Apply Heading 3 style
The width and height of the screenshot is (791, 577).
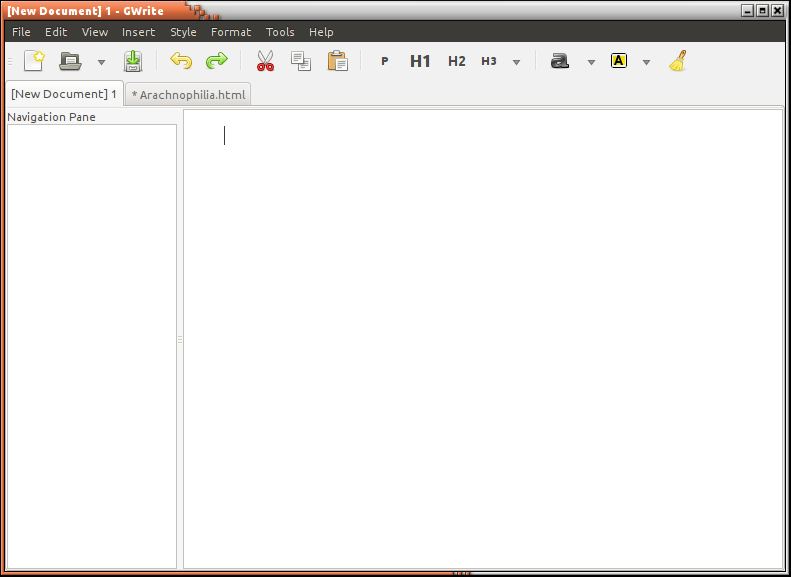(489, 61)
